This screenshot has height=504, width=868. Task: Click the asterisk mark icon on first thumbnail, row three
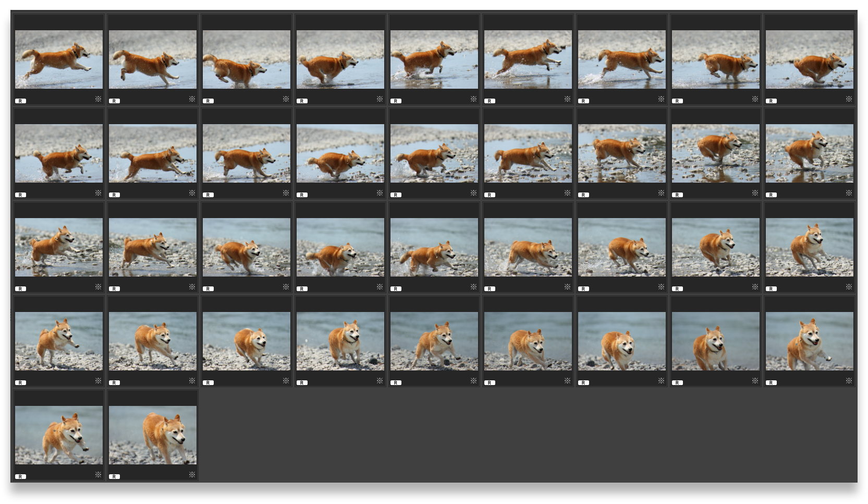tap(98, 286)
